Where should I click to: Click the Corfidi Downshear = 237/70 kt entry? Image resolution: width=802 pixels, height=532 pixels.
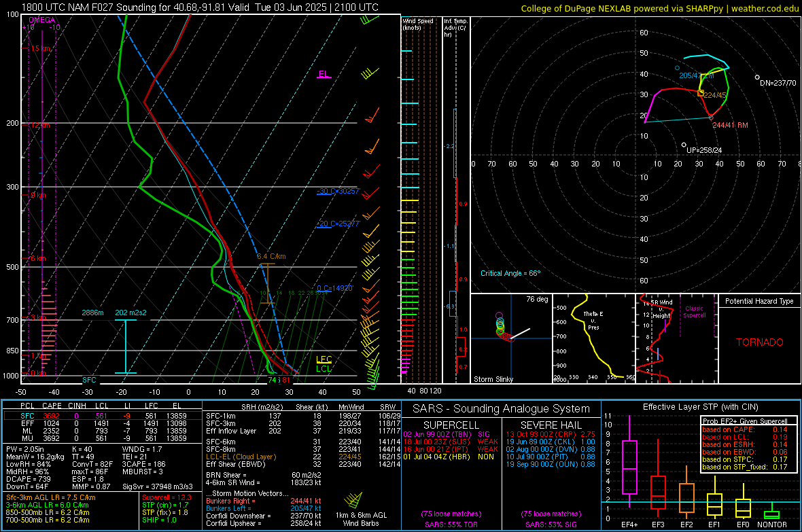(x=264, y=516)
